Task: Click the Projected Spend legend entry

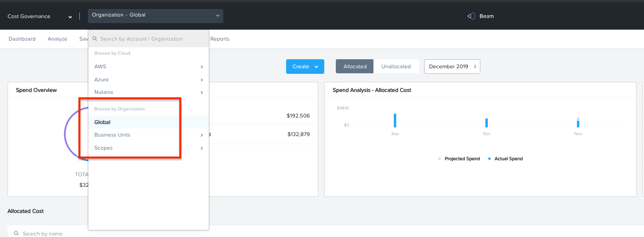Action: click(459, 159)
